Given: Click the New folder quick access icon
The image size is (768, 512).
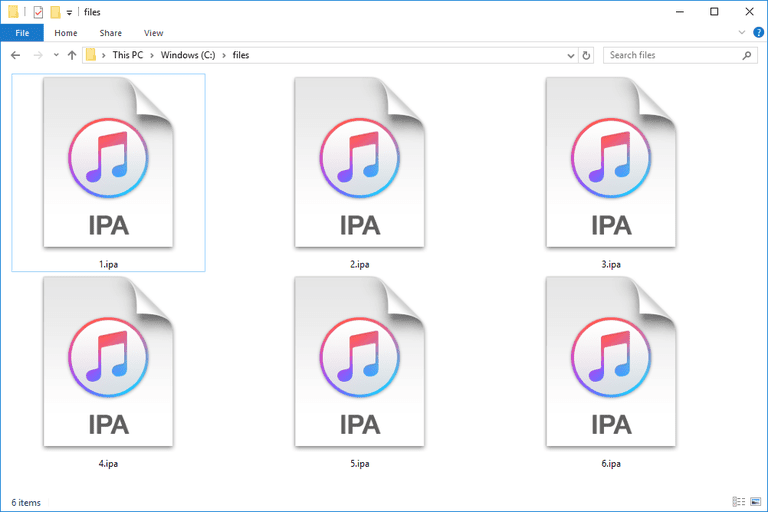Looking at the screenshot, I should (55, 12).
